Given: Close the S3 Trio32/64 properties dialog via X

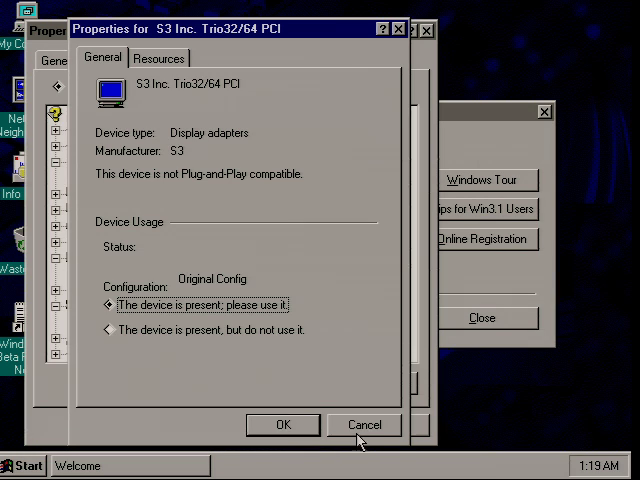Looking at the screenshot, I should 398,29.
